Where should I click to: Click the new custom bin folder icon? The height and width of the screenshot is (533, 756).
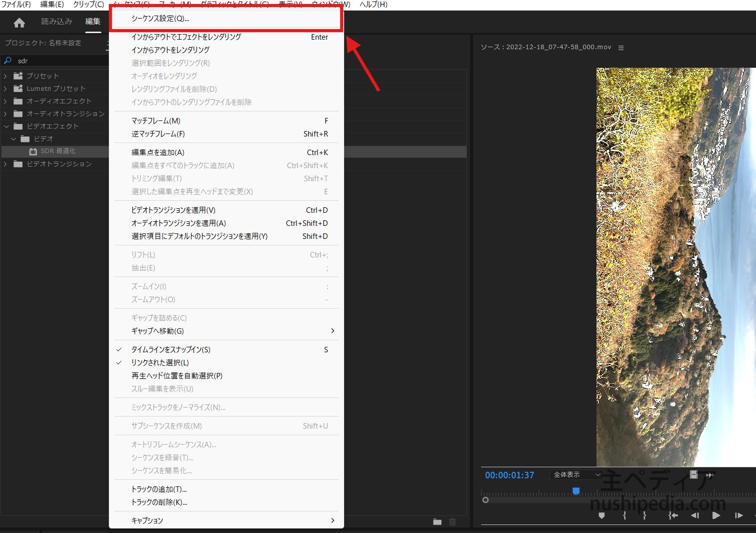point(437,522)
